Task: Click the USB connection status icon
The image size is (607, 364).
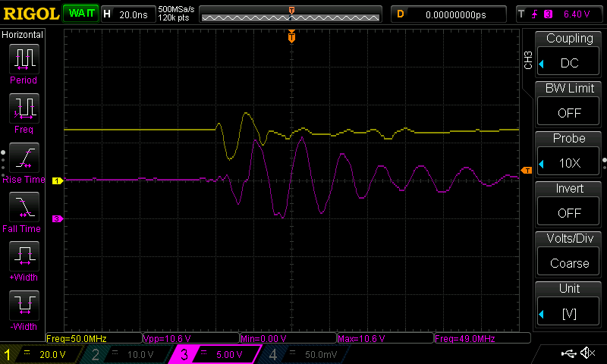Action: pos(568,353)
